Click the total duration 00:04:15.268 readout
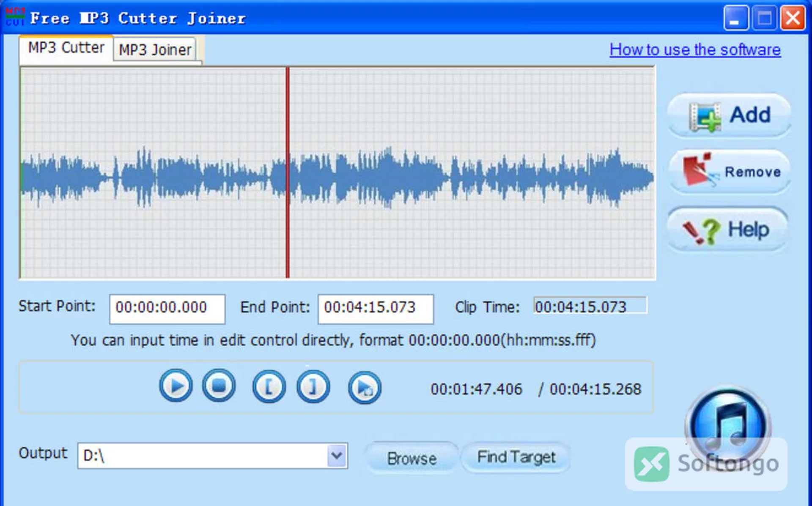This screenshot has width=812, height=506. (x=595, y=389)
